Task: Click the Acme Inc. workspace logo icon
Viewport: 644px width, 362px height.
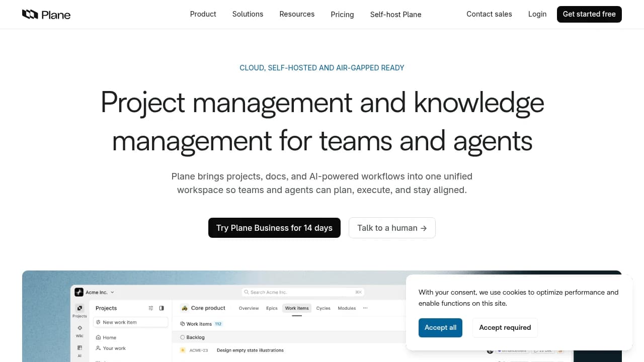Action: [x=79, y=292]
